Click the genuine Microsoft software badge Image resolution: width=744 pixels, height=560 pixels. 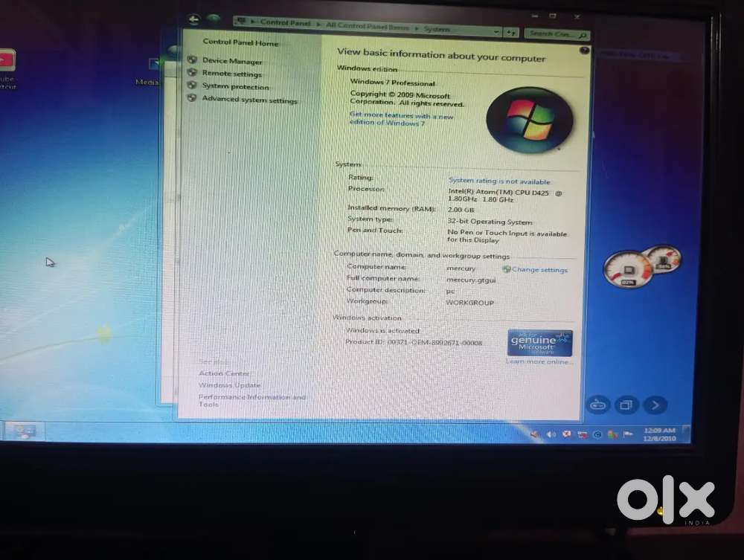[x=539, y=342]
